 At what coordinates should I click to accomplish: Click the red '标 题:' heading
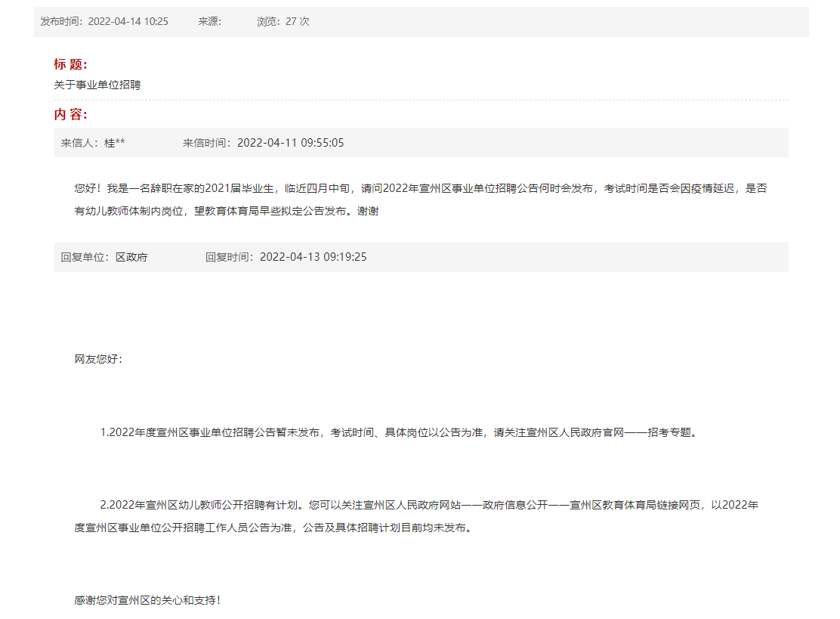click(70, 64)
